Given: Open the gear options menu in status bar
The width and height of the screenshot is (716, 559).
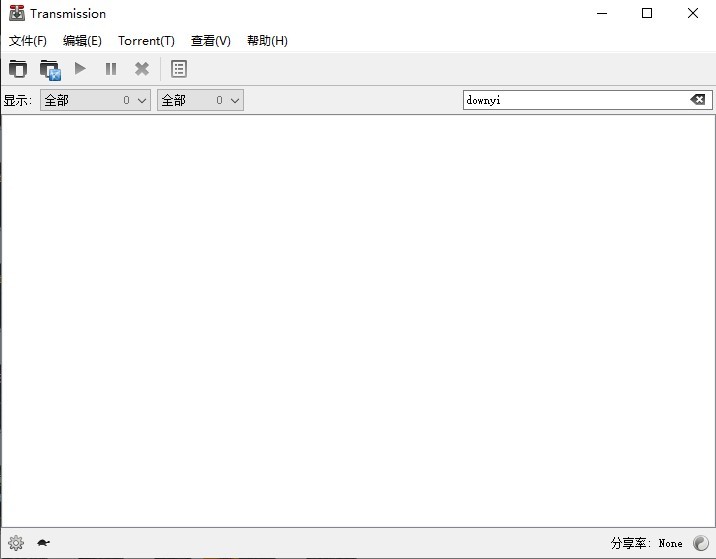Looking at the screenshot, I should pos(16,543).
